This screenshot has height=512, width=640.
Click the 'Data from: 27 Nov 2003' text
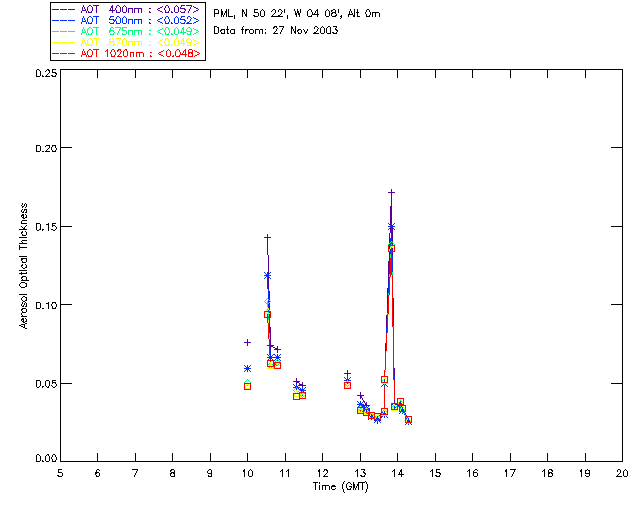(x=276, y=30)
